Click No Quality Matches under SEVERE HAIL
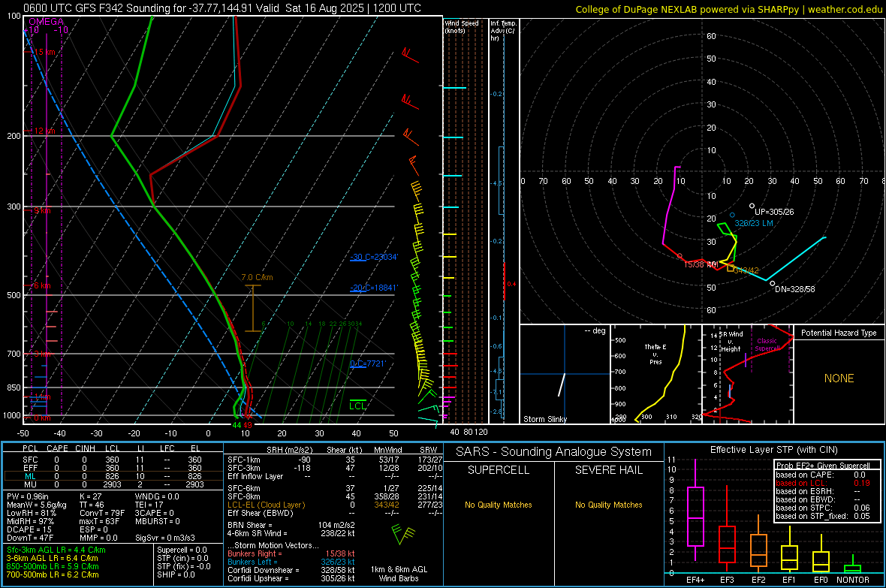Screen dimensions: 886x588 tap(608, 505)
